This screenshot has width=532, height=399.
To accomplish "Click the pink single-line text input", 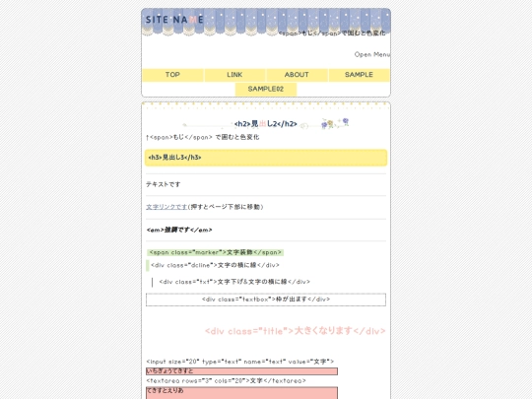I will pos(241,371).
